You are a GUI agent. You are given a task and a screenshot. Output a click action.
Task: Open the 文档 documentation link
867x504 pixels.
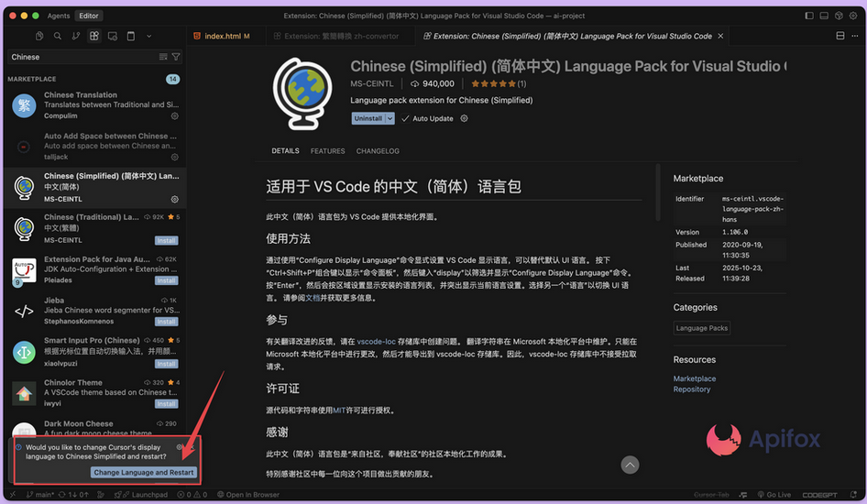(313, 298)
